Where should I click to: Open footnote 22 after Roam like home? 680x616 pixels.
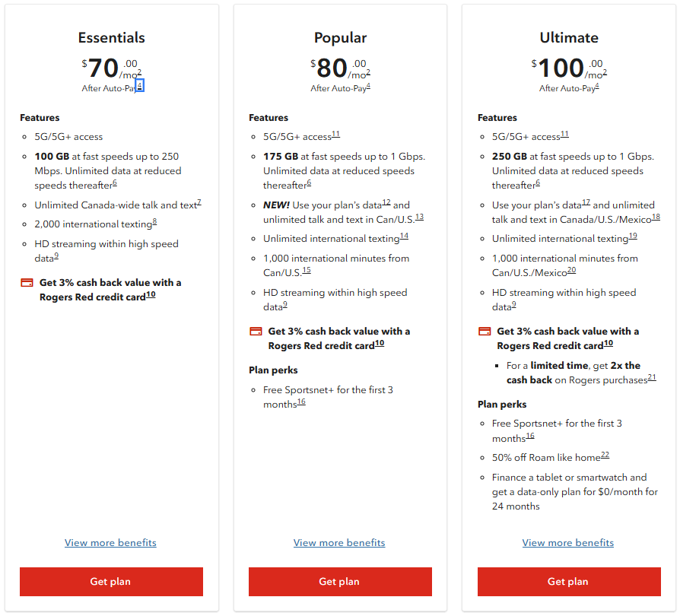pos(605,456)
